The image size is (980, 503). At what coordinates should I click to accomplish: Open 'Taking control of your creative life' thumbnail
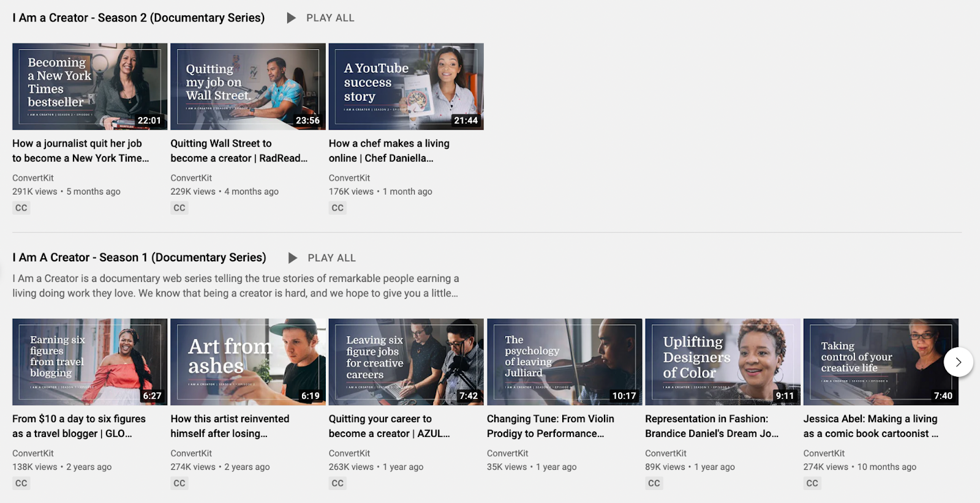pyautogui.click(x=881, y=362)
